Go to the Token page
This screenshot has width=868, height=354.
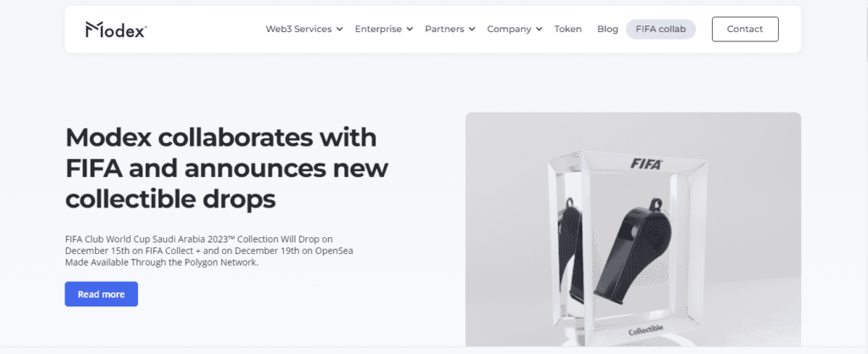[568, 30]
